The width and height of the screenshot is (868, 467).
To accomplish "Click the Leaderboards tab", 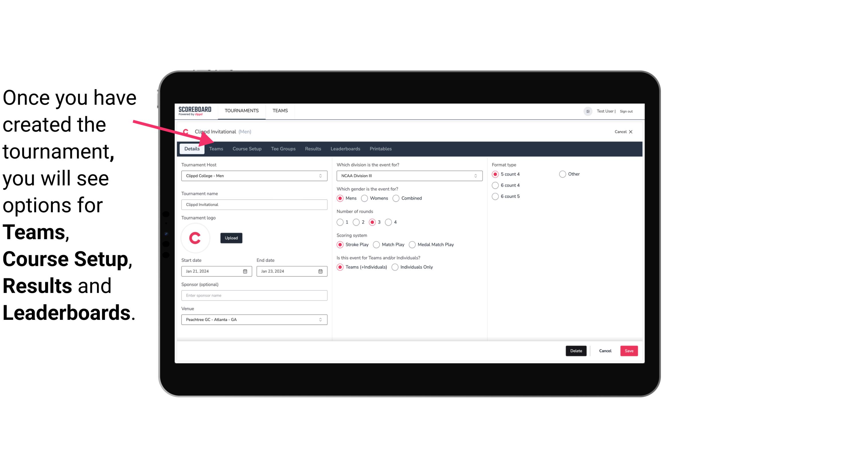I will 345,148.
